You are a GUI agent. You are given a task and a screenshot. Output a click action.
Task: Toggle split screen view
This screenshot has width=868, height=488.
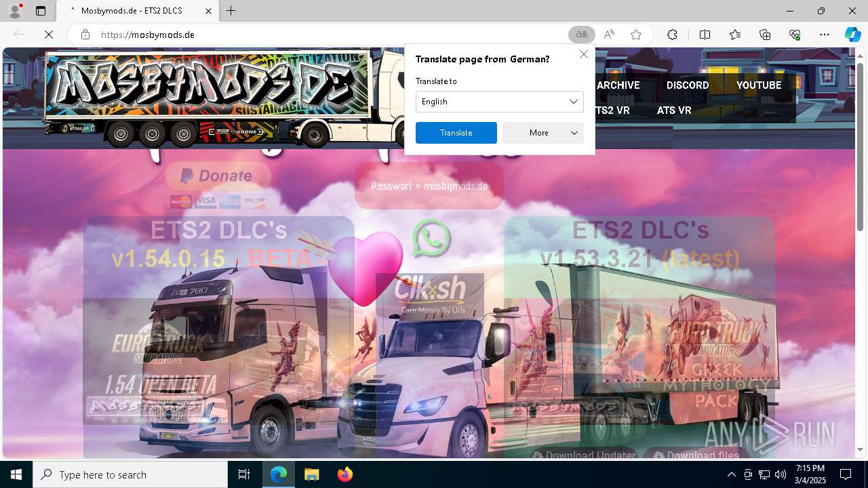point(705,35)
